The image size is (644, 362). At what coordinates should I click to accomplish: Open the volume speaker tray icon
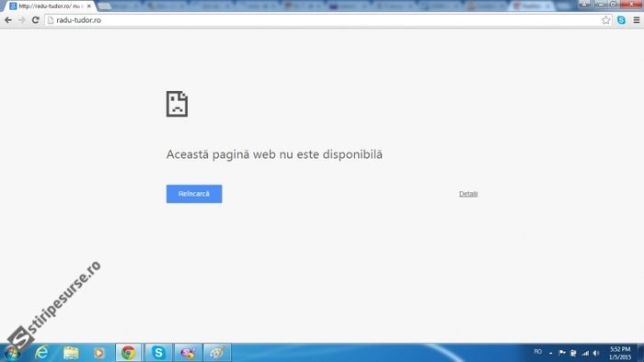(x=596, y=353)
